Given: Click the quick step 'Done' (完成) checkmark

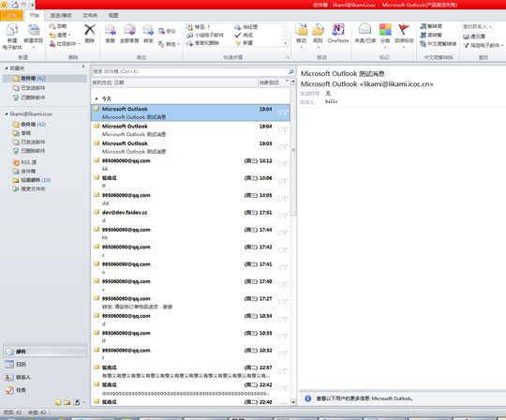Looking at the screenshot, I should tap(244, 36).
